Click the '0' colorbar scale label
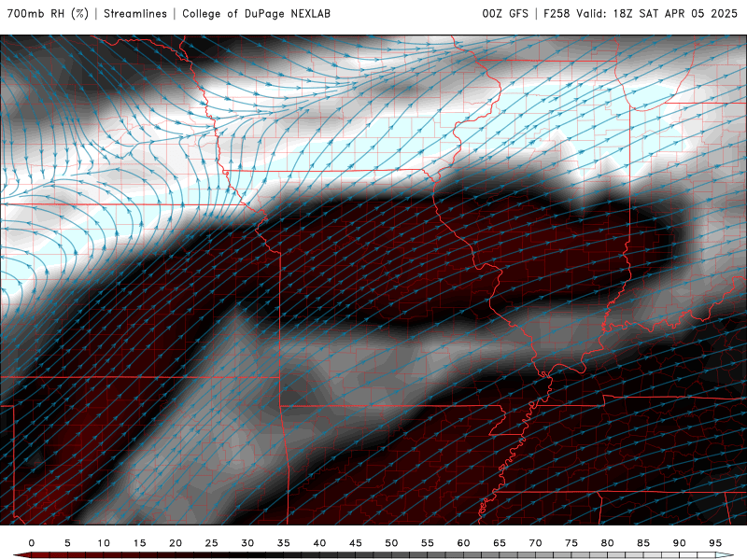Viewport: 747px width, 560px height. tap(32, 543)
